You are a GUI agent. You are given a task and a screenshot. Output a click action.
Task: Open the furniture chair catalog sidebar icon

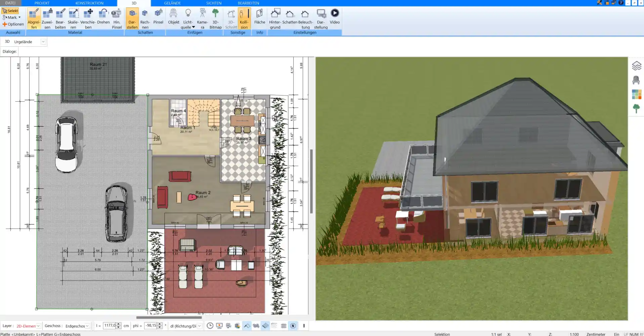636,80
